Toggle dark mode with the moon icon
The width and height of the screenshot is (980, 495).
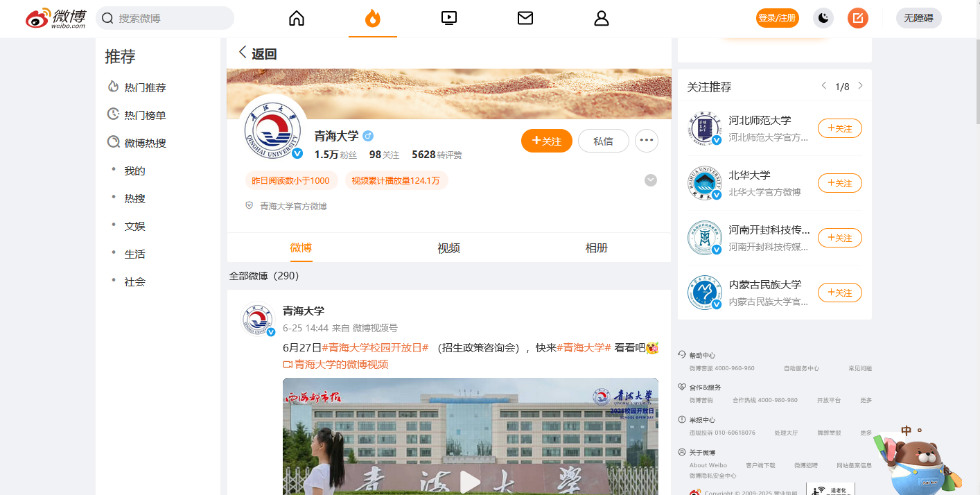pos(823,18)
